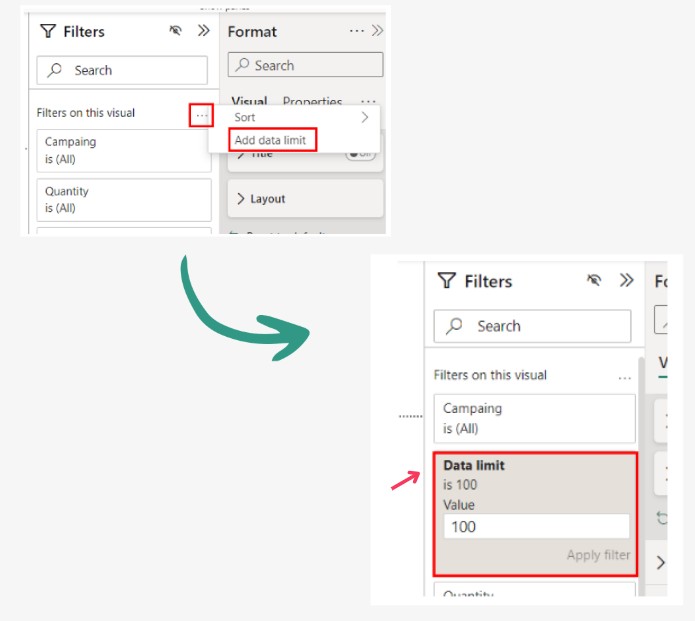Click the Format pane Search box
The image size is (695, 621).
coord(305,65)
